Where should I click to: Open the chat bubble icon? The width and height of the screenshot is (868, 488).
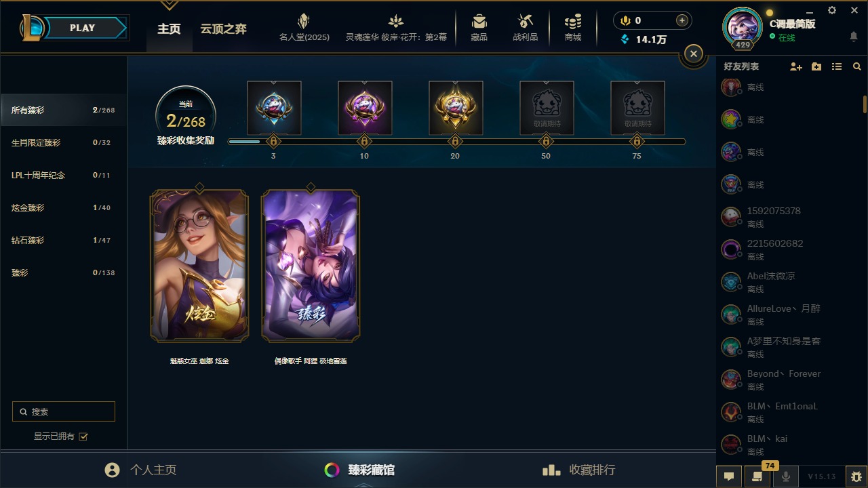[729, 476]
